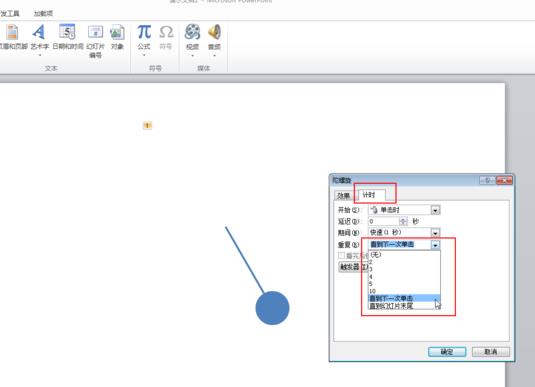This screenshot has height=387, width=535.
Task: Confirm dialog with OK (确定) button
Action: (447, 352)
